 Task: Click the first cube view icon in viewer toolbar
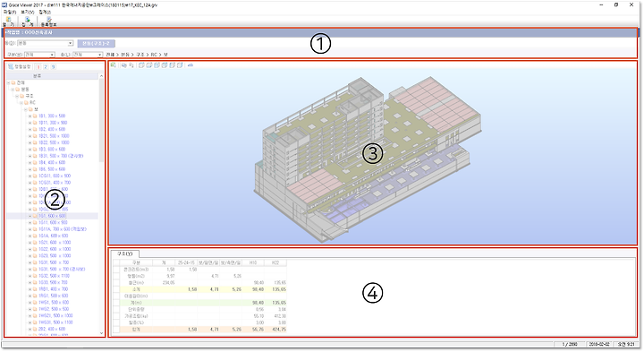141,65
